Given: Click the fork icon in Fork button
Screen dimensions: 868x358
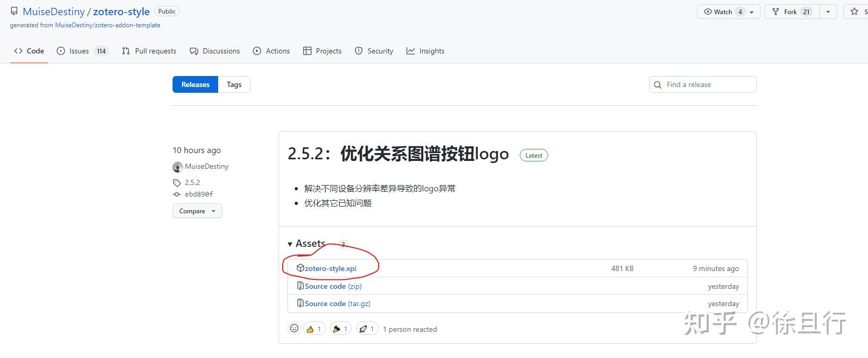Looking at the screenshot, I should point(776,12).
